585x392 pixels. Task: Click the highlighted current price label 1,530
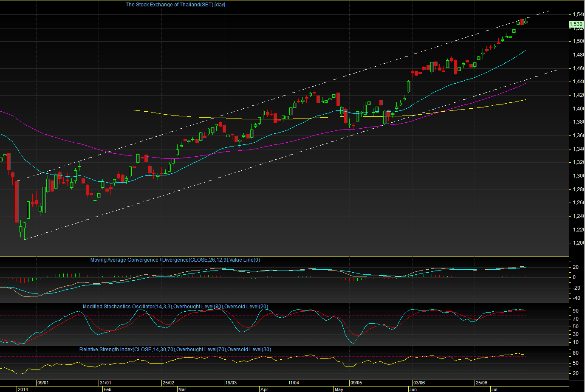[x=577, y=24]
